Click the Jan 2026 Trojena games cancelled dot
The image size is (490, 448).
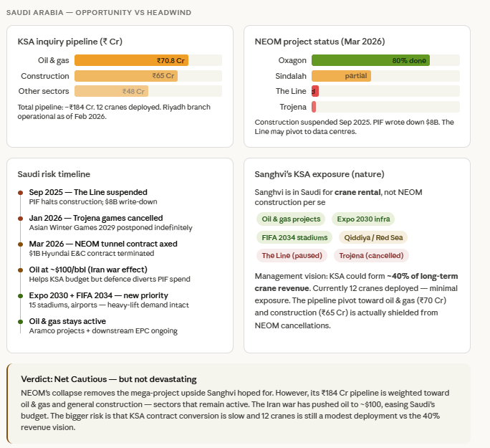[21, 219]
